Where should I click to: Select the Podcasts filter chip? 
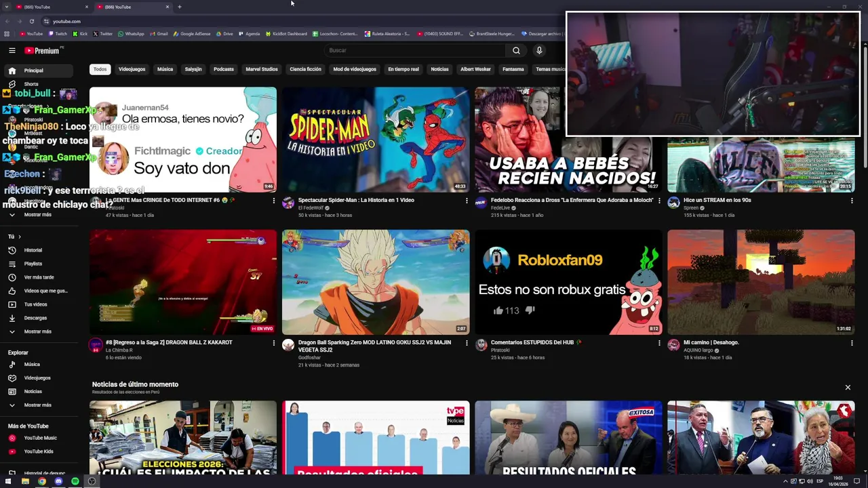pyautogui.click(x=223, y=69)
